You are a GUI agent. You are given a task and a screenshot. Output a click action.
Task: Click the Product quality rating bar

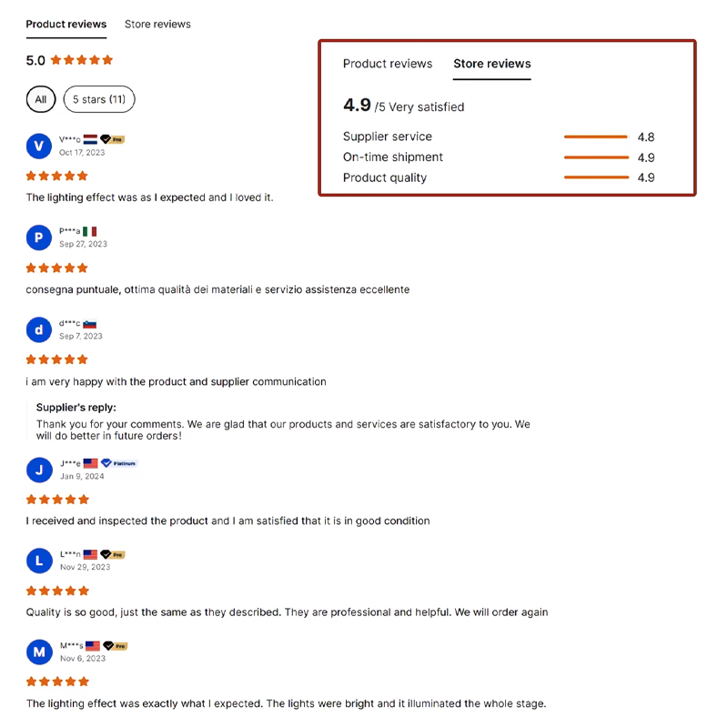pyautogui.click(x=596, y=177)
